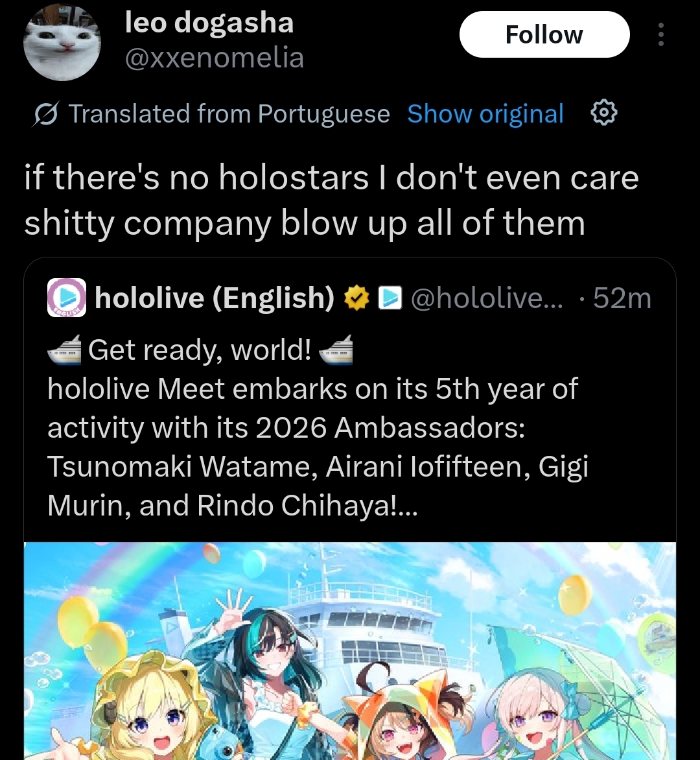
Task: Click the first ship emoji in the quoted tweet
Action: (64, 350)
